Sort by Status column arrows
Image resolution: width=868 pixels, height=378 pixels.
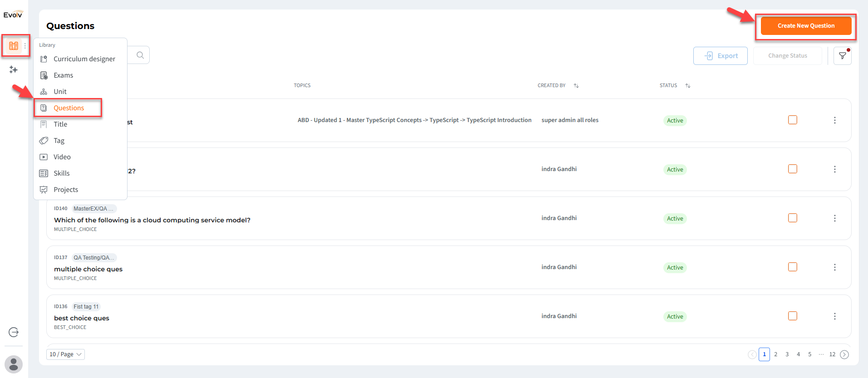tap(688, 85)
